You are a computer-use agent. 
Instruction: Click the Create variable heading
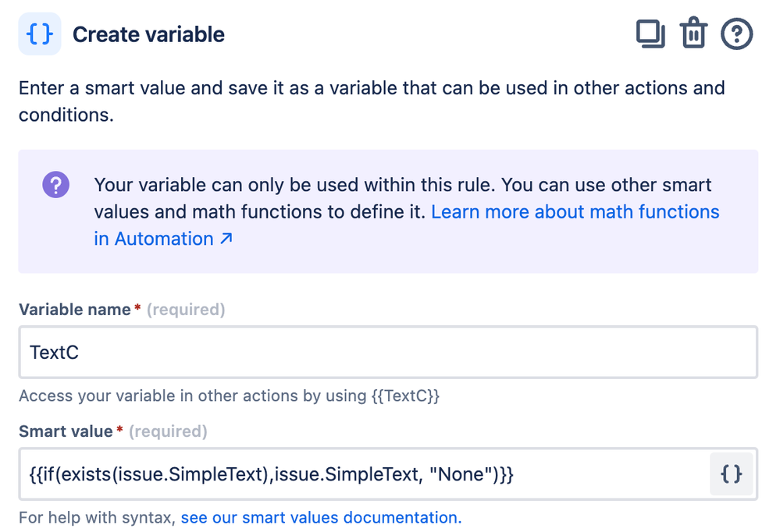(148, 34)
